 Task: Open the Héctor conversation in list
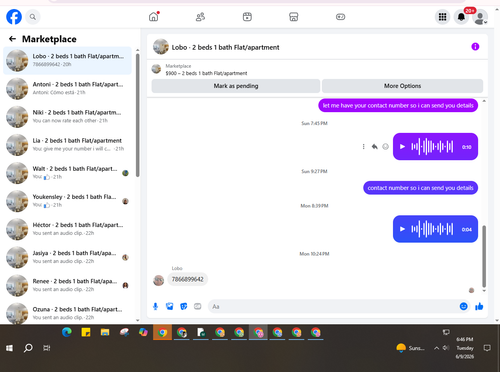[67, 229]
